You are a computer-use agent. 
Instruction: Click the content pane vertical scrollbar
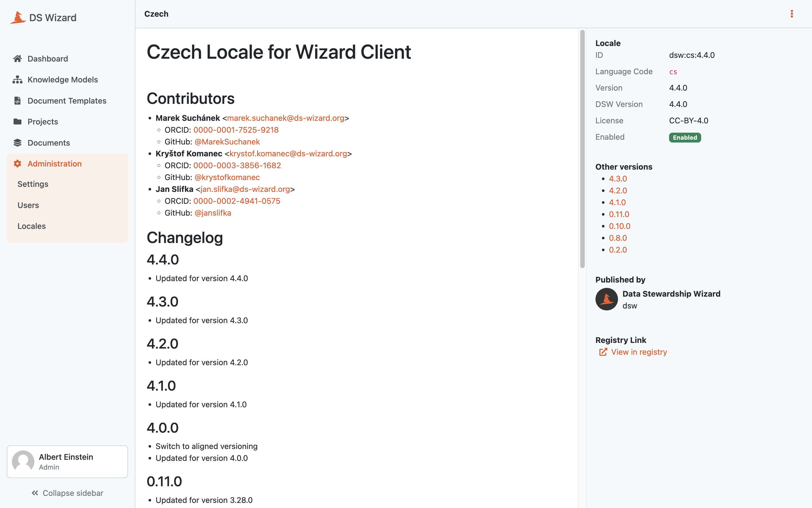click(582, 149)
